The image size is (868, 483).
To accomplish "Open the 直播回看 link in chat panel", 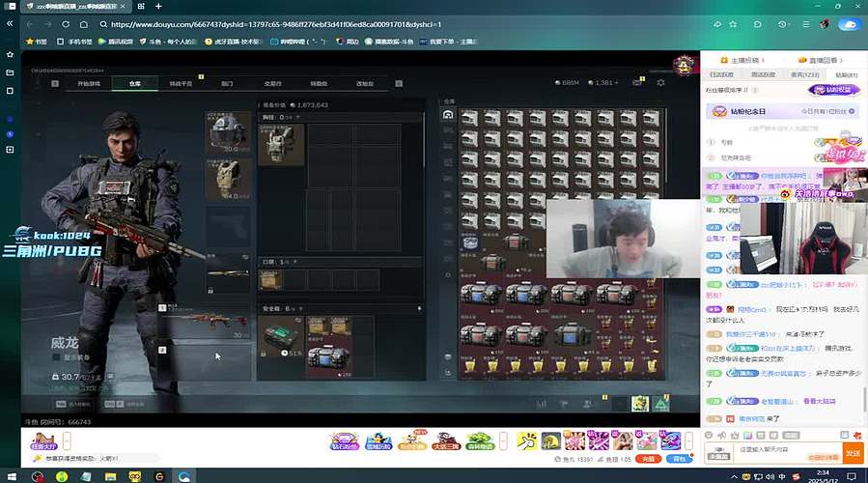I will point(821,60).
